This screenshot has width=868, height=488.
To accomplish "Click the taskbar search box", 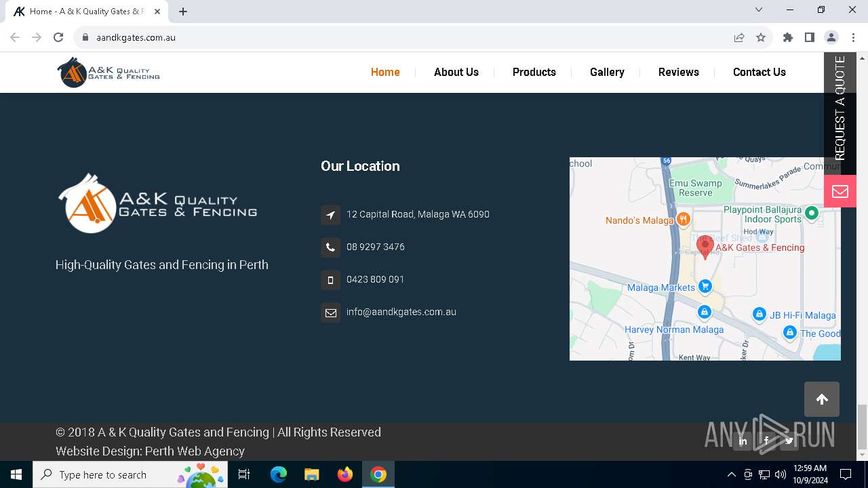I will [130, 474].
